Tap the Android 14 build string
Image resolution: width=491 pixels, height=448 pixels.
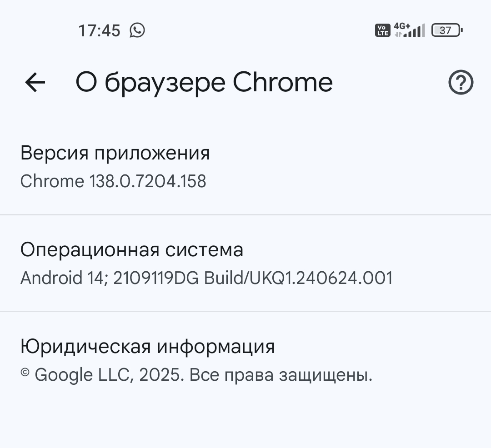tap(206, 278)
